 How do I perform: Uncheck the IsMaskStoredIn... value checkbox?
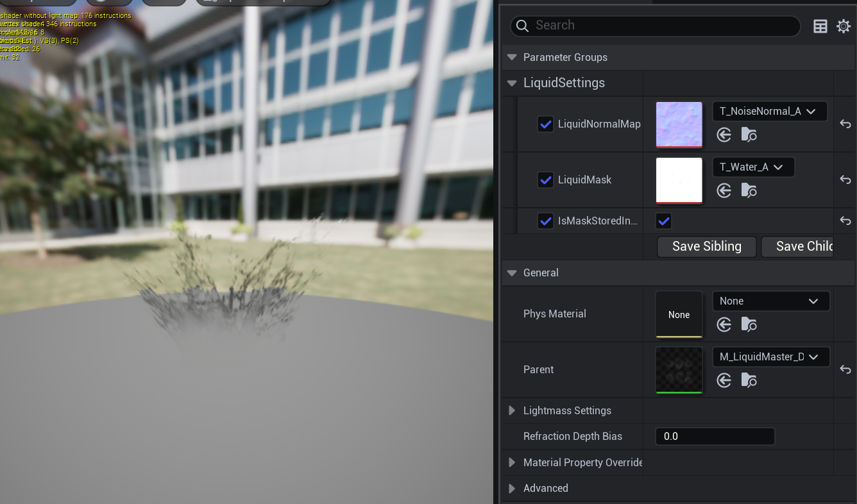(x=663, y=221)
